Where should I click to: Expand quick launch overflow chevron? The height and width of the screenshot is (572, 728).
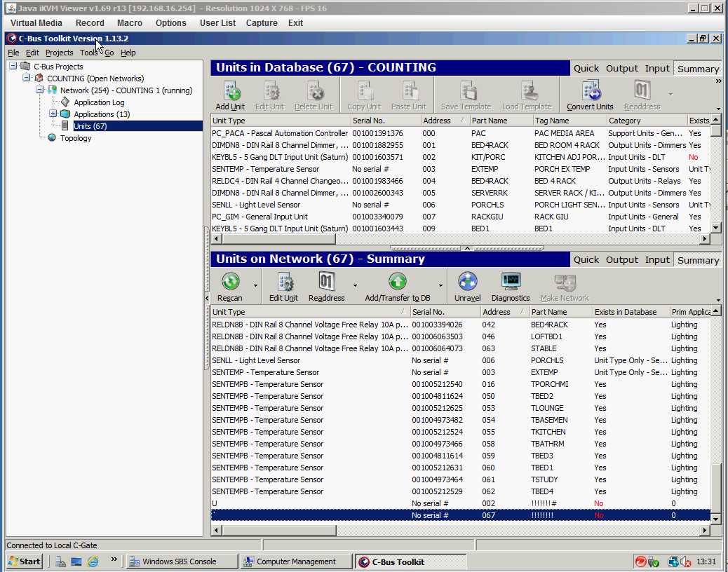click(114, 559)
